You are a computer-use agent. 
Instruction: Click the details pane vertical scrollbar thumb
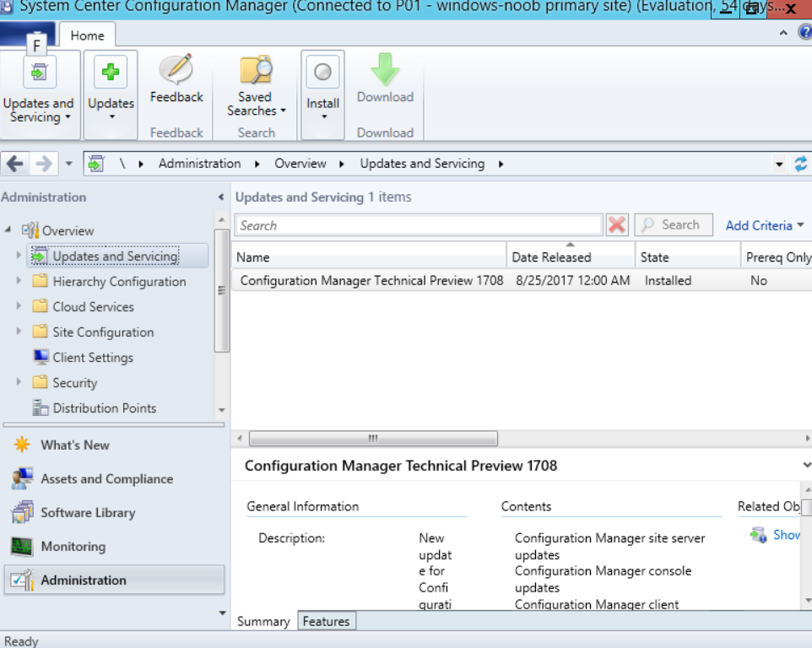pyautogui.click(x=807, y=507)
